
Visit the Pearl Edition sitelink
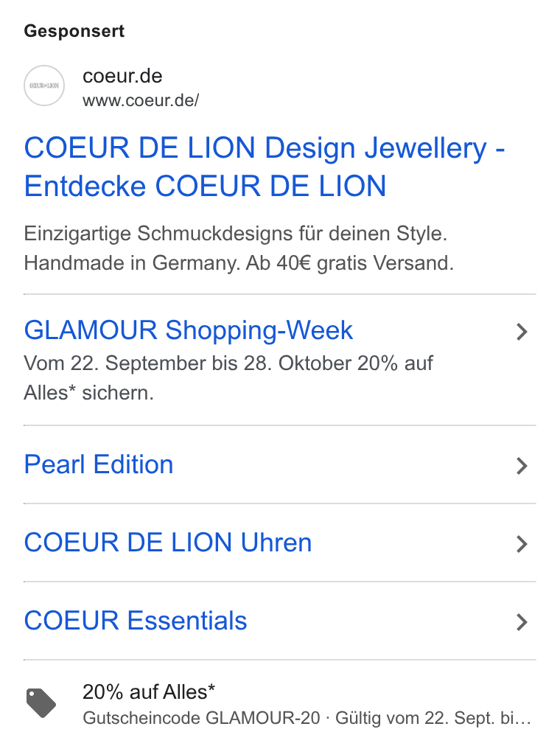coord(99,464)
